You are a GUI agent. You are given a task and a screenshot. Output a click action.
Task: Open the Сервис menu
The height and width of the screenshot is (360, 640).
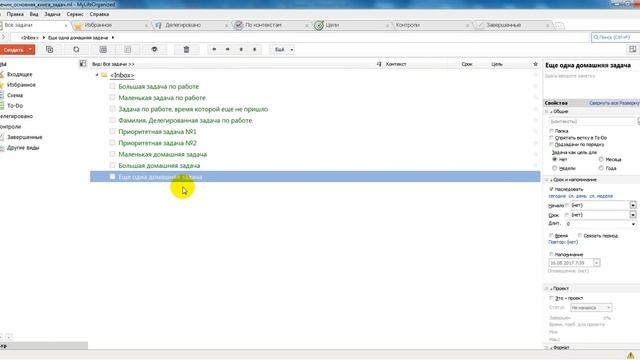75,14
